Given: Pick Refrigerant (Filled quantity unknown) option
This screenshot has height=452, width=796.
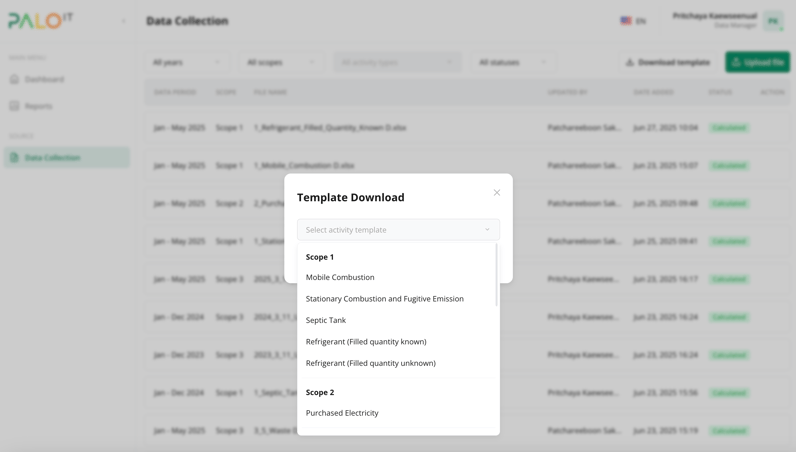Looking at the screenshot, I should (370, 363).
